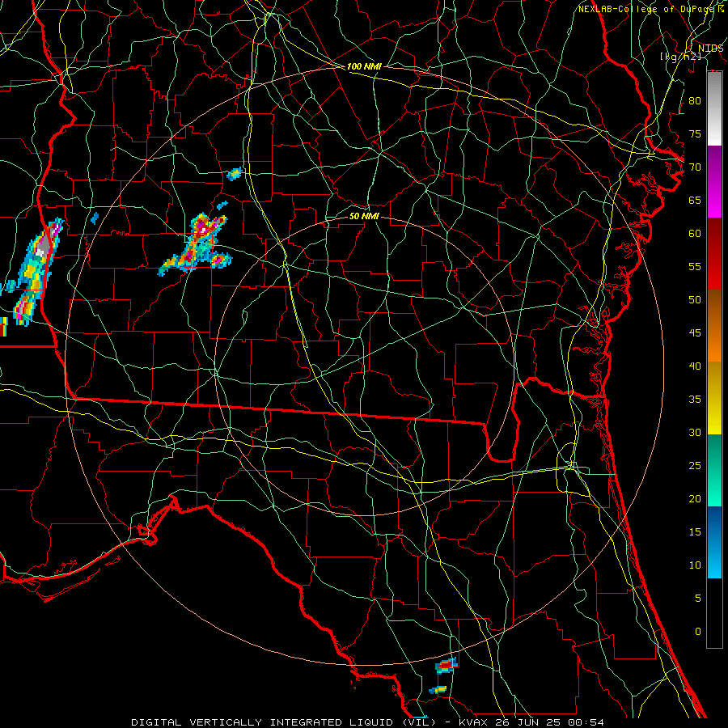
Task: Select the 5 value on the VIL scale
Action: [698, 599]
